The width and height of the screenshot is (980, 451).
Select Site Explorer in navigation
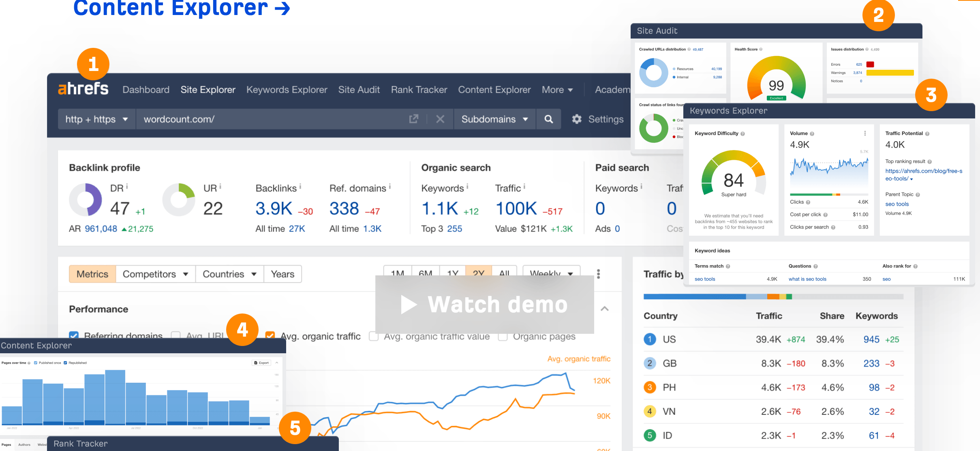point(208,90)
